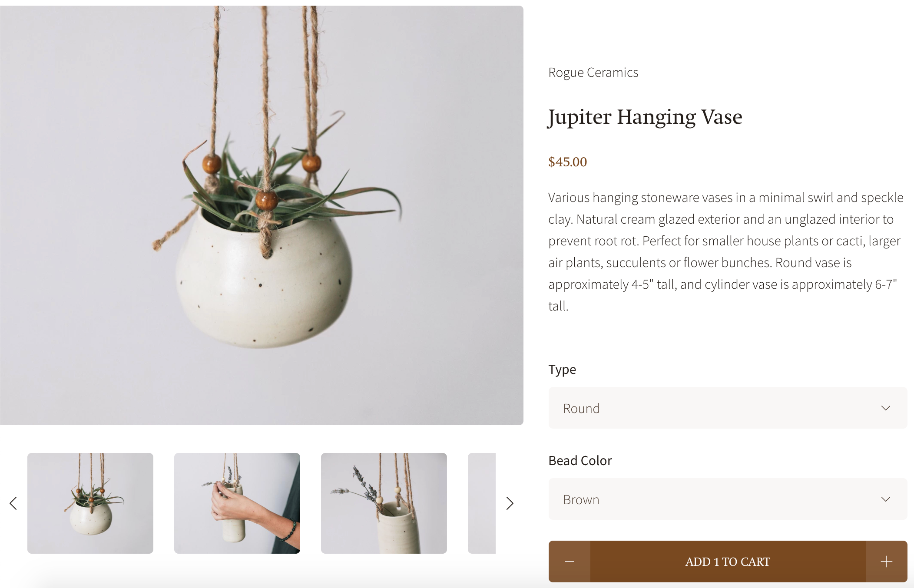Select the partially visible fourth thumbnail
This screenshot has width=914, height=588.
(482, 503)
